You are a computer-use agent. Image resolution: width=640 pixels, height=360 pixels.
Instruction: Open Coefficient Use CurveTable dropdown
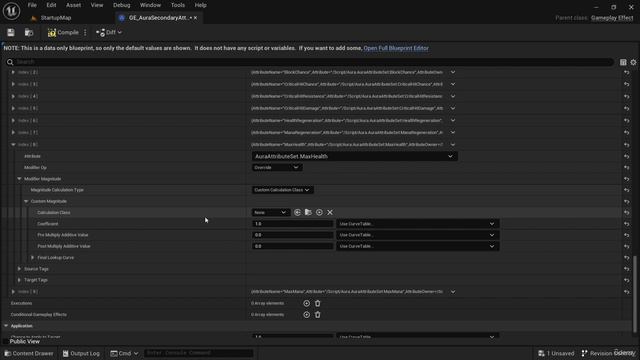[418, 224]
